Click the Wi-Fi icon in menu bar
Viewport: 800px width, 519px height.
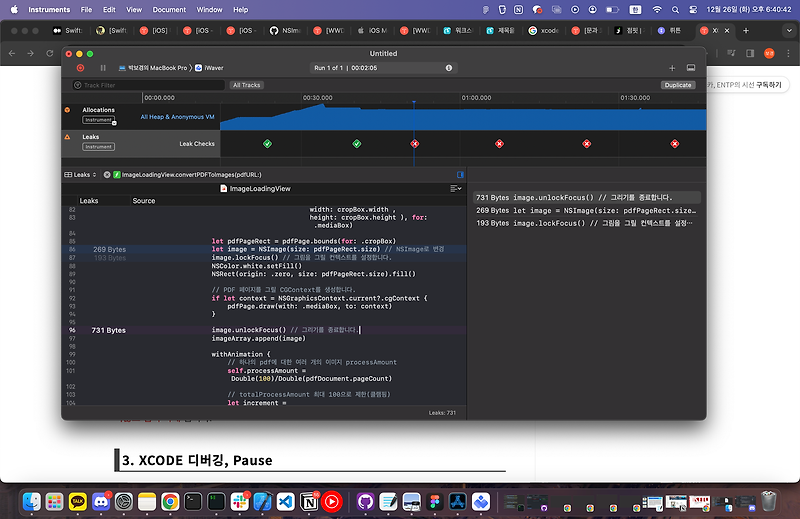pyautogui.click(x=657, y=9)
